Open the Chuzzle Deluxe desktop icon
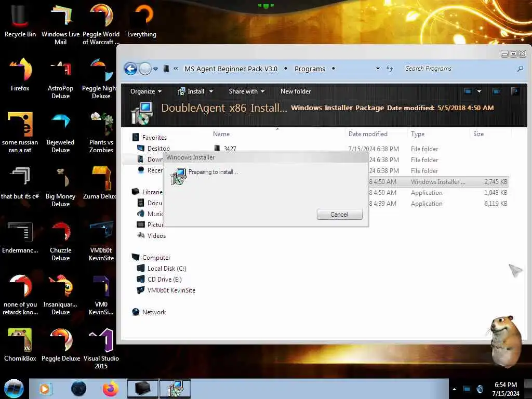The width and height of the screenshot is (532, 399). tap(60, 241)
